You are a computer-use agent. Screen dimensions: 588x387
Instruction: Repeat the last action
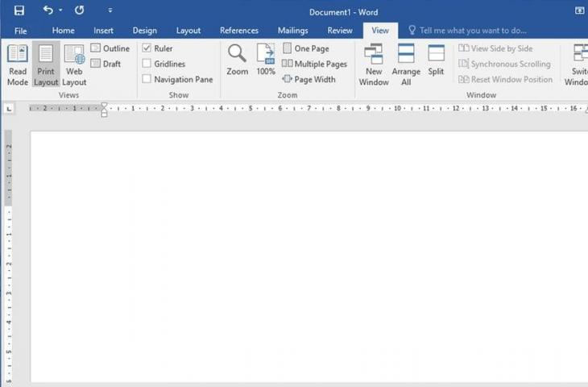(x=79, y=10)
